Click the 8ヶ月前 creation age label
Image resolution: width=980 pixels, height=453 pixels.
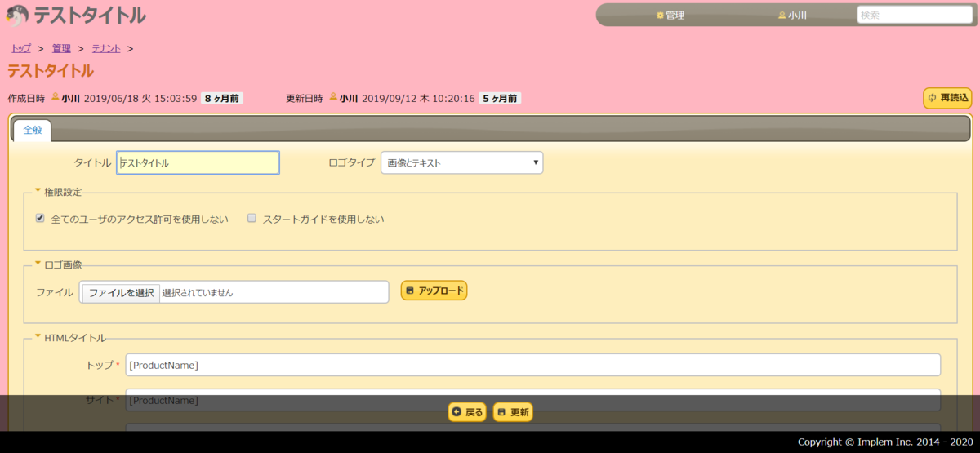(222, 98)
